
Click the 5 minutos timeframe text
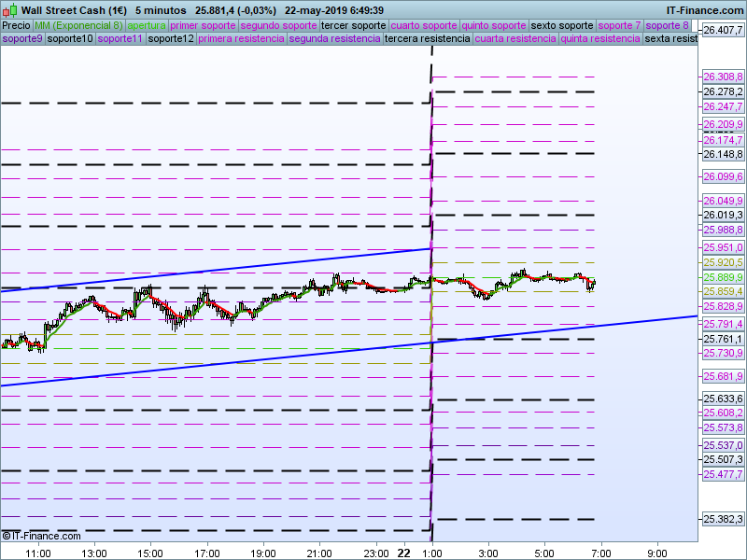(161, 10)
